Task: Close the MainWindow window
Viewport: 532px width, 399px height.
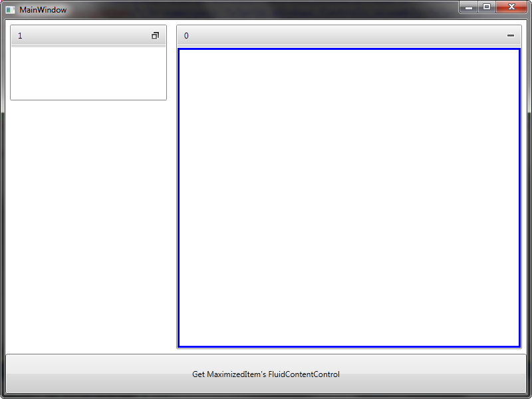Action: pyautogui.click(x=511, y=7)
